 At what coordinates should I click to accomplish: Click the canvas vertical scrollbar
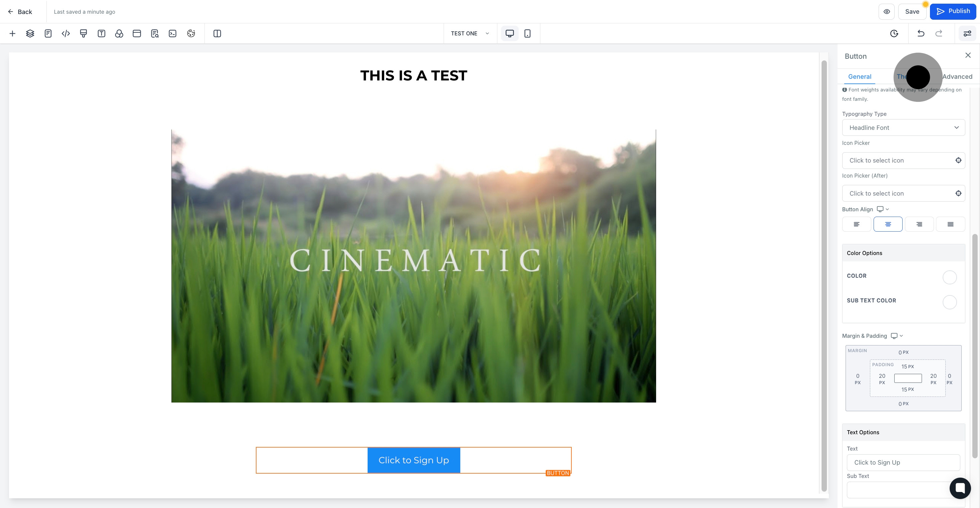(824, 276)
